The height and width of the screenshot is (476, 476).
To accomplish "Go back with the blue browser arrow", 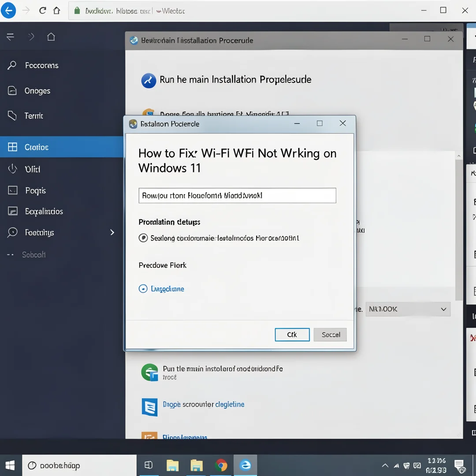I will click(8, 11).
